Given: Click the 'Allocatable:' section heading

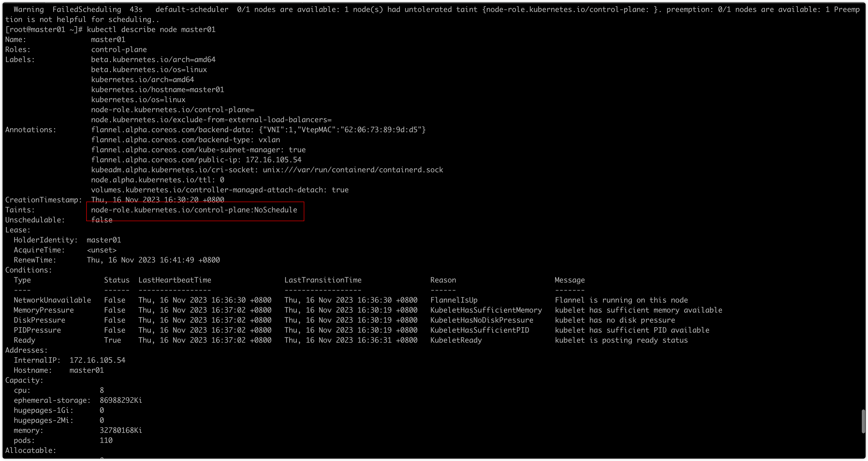Looking at the screenshot, I should click(x=30, y=451).
